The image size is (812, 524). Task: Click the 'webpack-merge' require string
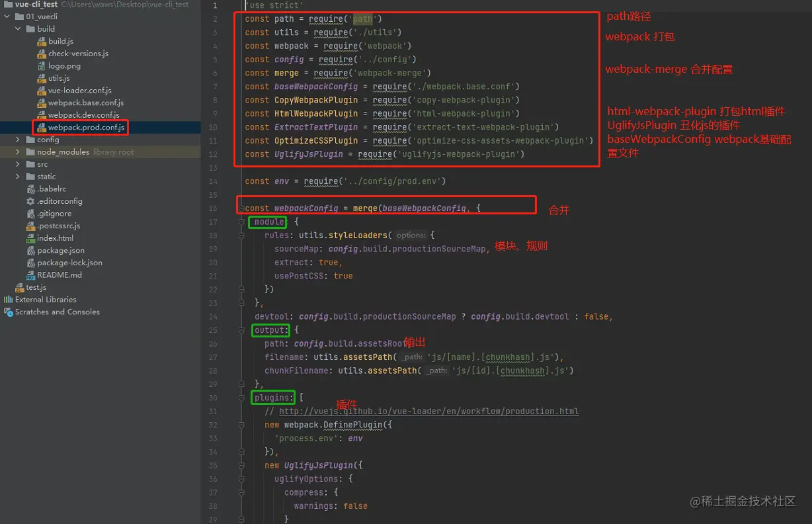[392, 73]
